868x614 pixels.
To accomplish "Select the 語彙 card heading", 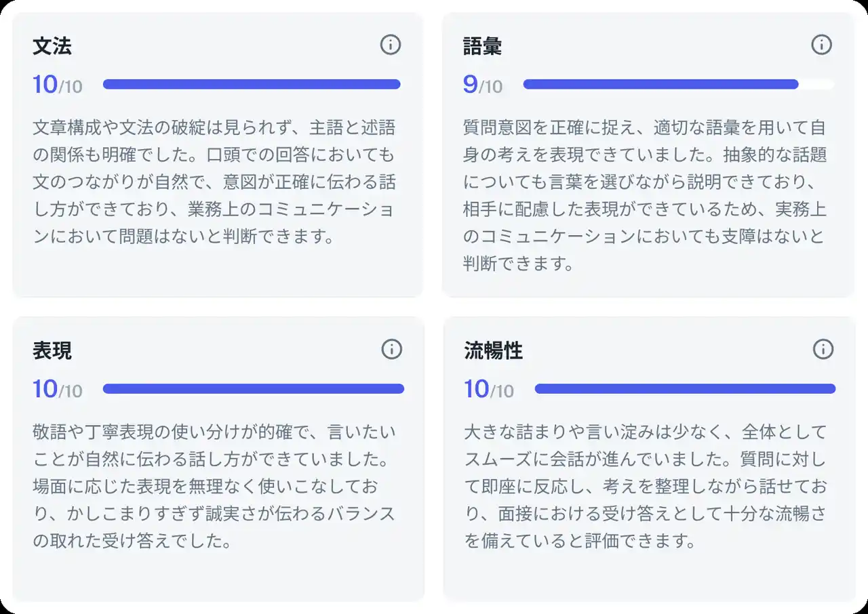I will click(x=483, y=47).
